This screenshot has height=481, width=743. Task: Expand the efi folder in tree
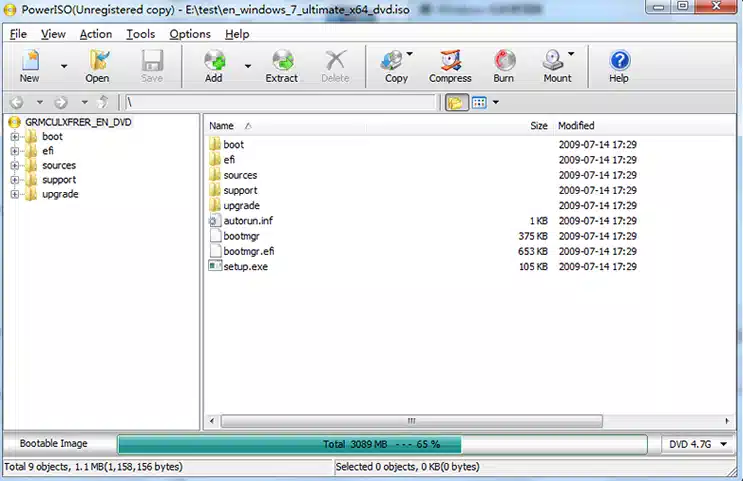coord(15,151)
